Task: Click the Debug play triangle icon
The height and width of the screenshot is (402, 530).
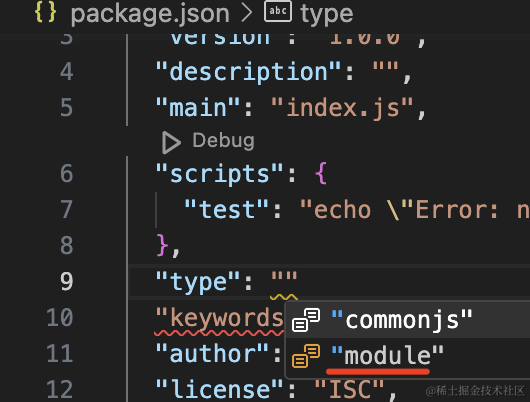Action: pyautogui.click(x=171, y=143)
